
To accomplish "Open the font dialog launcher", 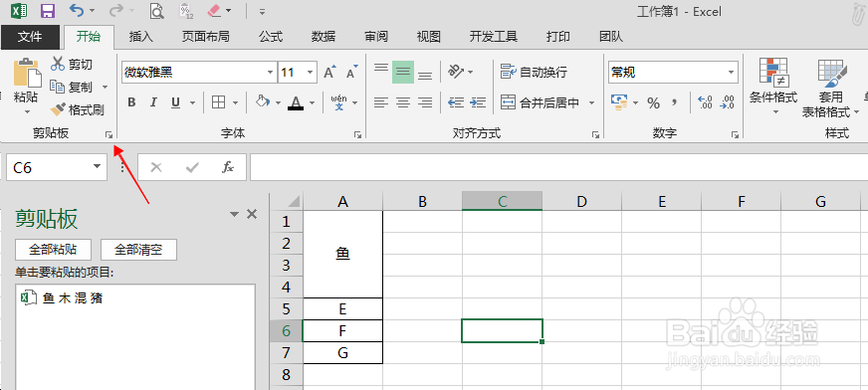I will [x=357, y=134].
